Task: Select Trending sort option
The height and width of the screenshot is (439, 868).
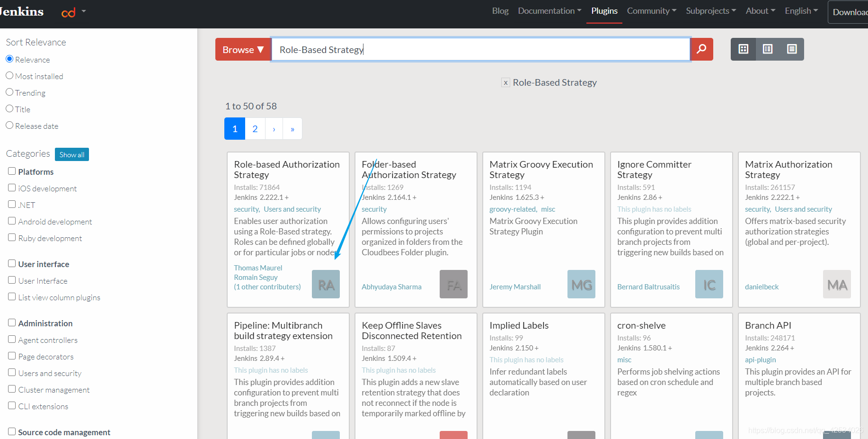Action: pos(9,92)
